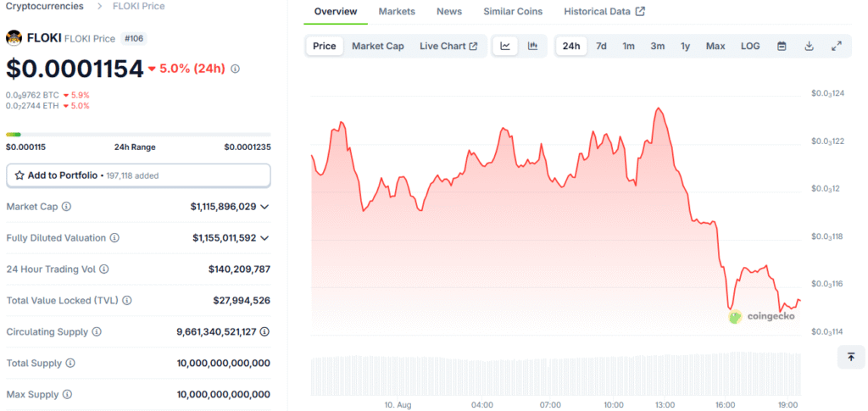Click info icon beside Circulating Supply label
Screen dimensions: 868x411
point(97,332)
